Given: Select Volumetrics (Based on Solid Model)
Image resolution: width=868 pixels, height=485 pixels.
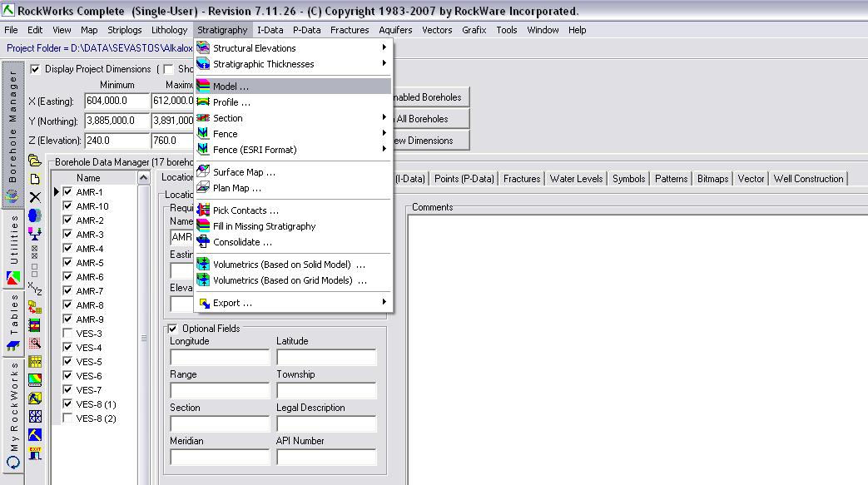Looking at the screenshot, I should tap(294, 264).
